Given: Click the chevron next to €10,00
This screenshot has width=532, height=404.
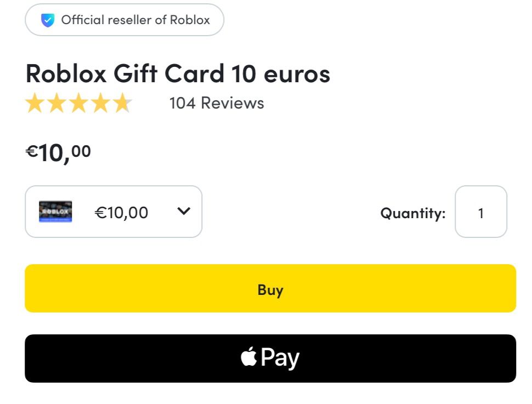Looking at the screenshot, I should click(x=184, y=211).
